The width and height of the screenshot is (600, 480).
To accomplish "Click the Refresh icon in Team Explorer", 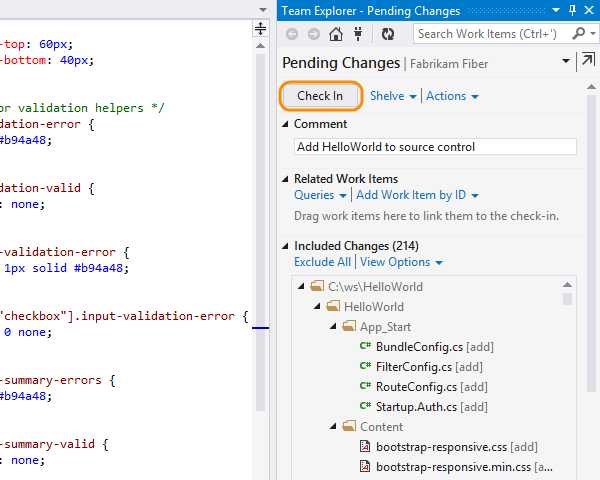I will click(x=388, y=34).
